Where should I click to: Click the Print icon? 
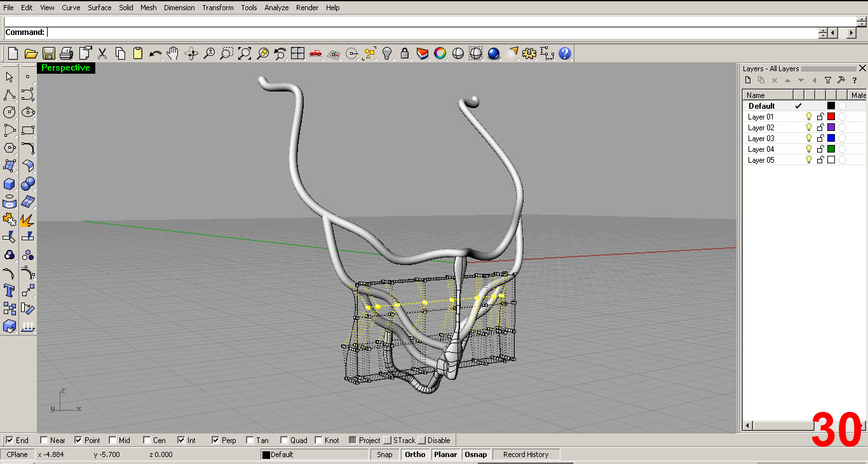67,54
